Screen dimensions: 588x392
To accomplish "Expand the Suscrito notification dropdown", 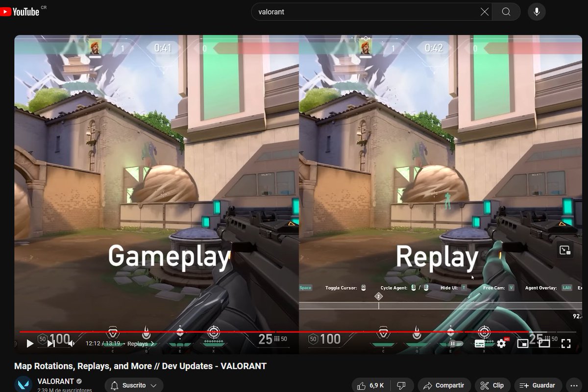I will [x=154, y=386].
